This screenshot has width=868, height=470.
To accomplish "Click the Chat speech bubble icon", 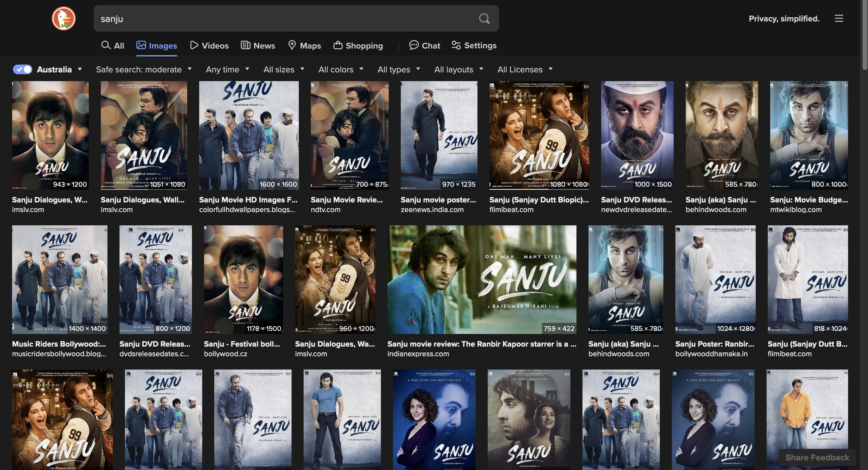I will [x=414, y=45].
